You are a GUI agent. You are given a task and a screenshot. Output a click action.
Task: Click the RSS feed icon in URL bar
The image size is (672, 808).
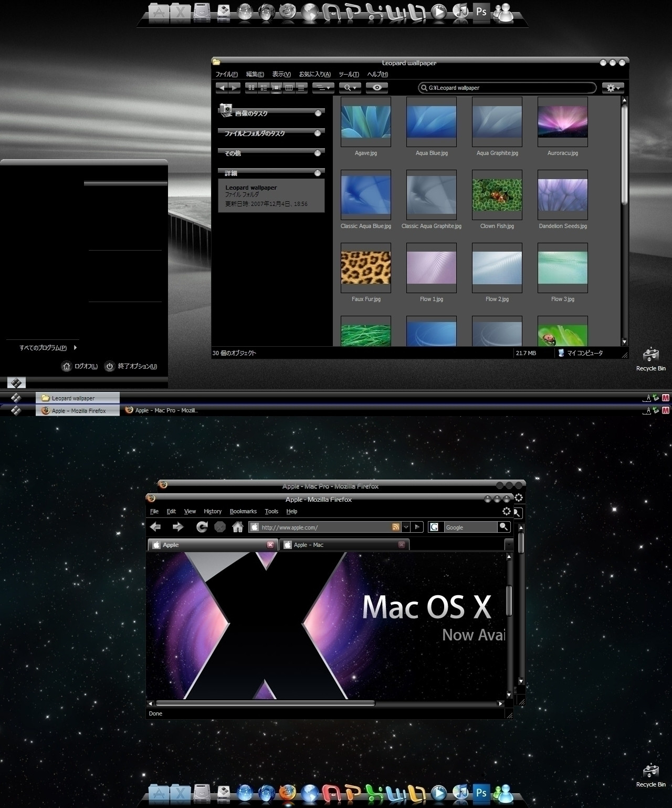click(x=396, y=527)
